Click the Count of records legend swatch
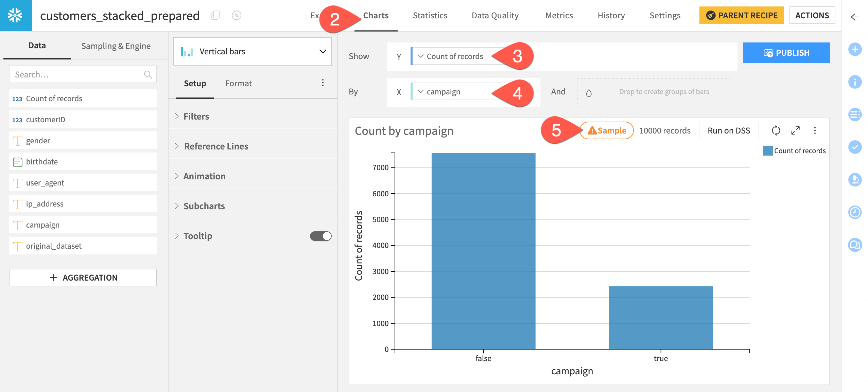 point(768,151)
